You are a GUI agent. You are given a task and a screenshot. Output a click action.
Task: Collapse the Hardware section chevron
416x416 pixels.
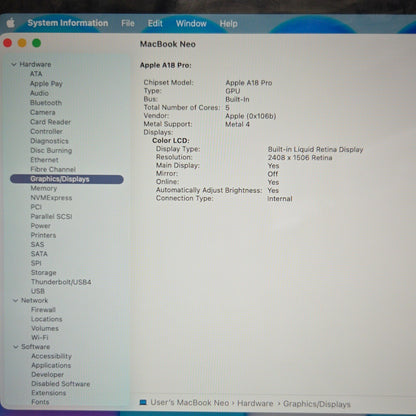pos(14,64)
